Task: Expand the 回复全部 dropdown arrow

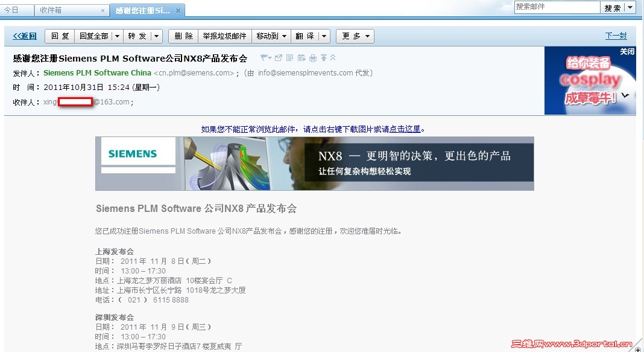Action: click(x=118, y=36)
